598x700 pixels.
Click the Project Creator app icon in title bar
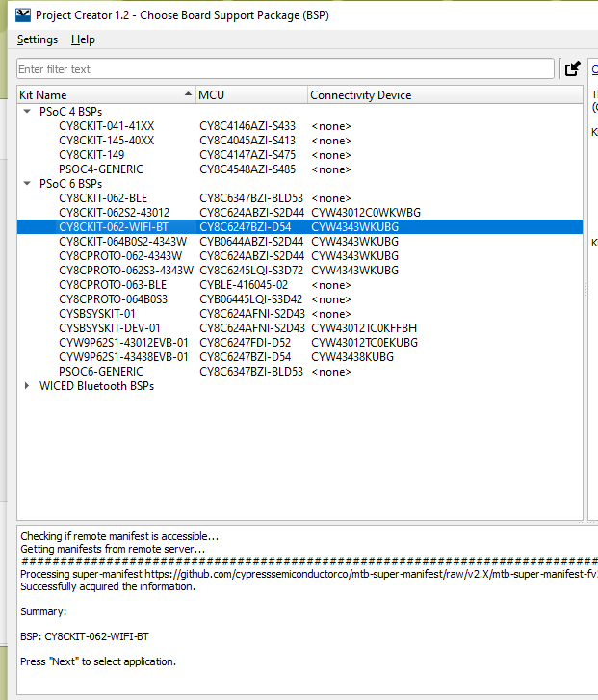point(23,15)
